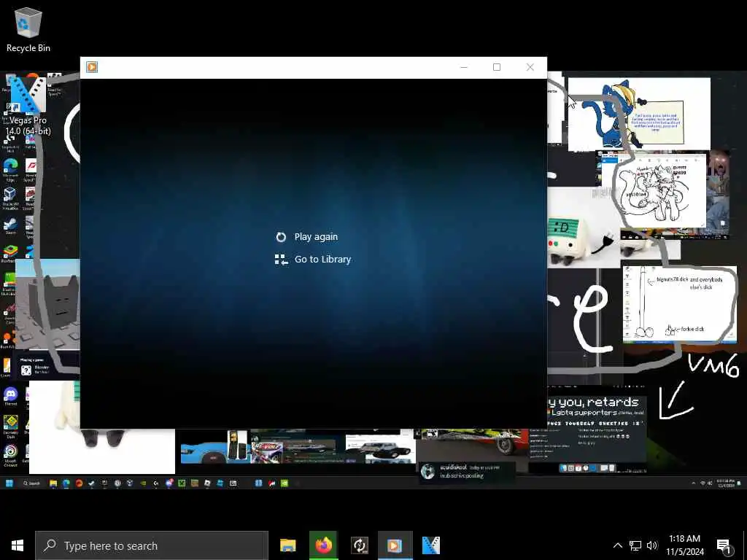
Task: Open the clock showing 1:18 AM
Action: (684, 545)
